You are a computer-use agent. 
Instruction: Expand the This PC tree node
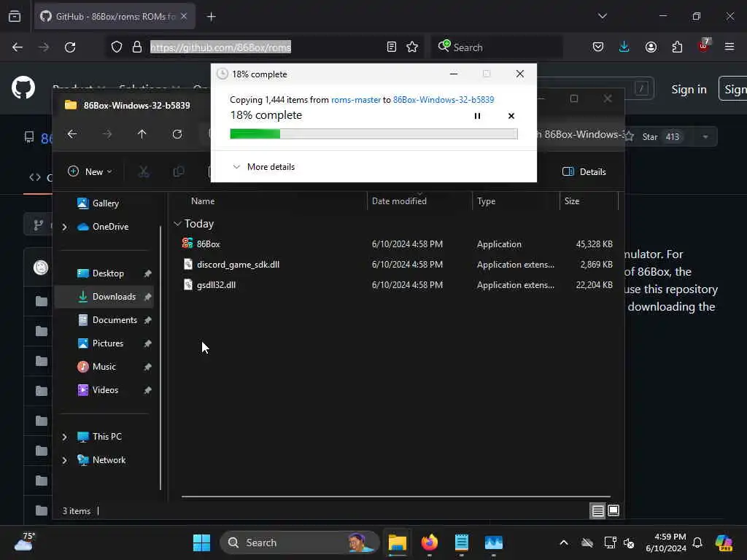tap(64, 437)
